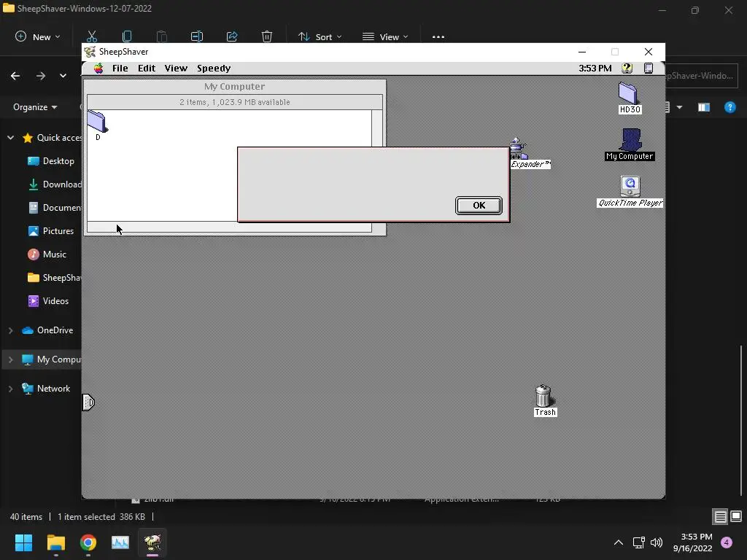
Task: Click the Delete trash icon in File Explorer
Action: (x=267, y=36)
